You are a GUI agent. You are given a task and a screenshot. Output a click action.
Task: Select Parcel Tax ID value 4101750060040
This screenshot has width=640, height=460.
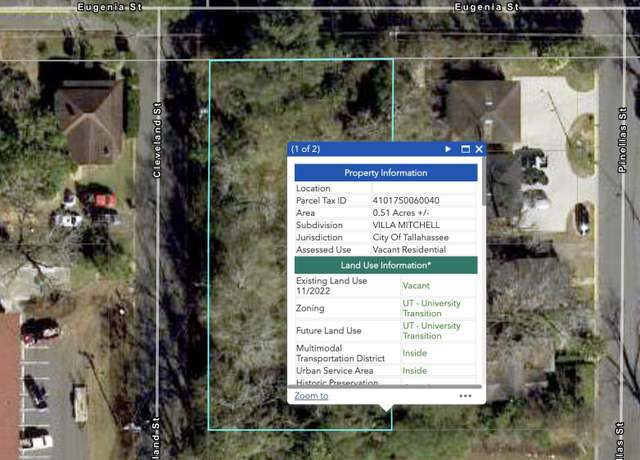[406, 200]
